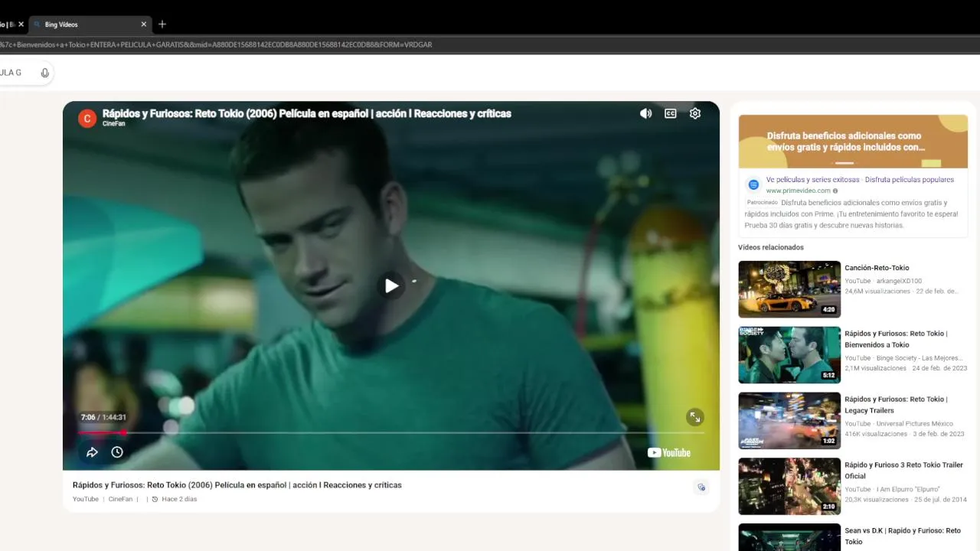Image resolution: width=980 pixels, height=551 pixels.
Task: Click 'Hace 2 días' upload date text
Action: (x=179, y=499)
